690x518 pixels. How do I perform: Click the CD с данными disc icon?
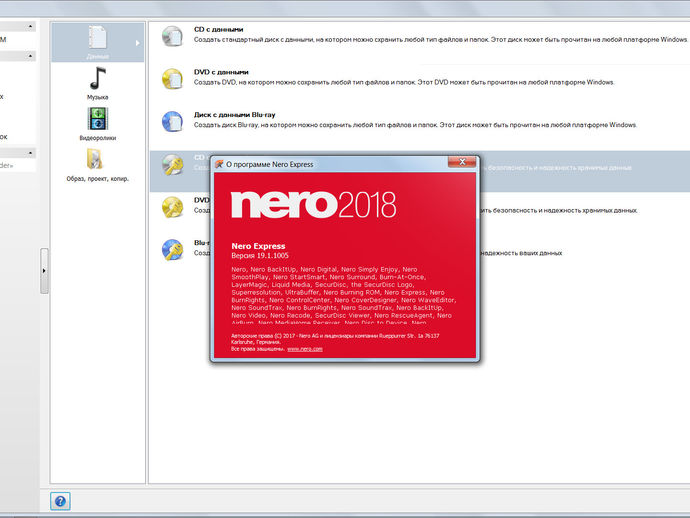[172, 36]
